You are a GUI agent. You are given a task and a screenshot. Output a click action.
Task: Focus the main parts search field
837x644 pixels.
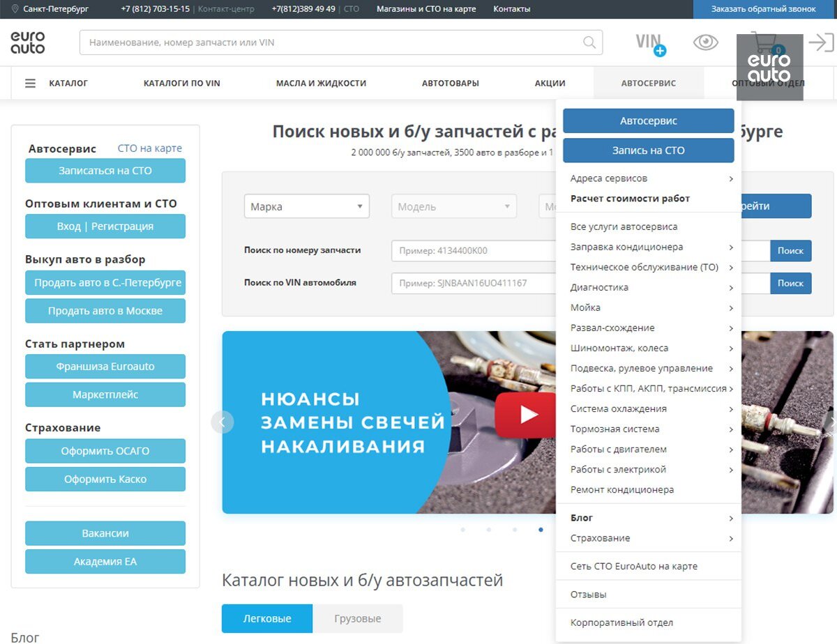341,43
